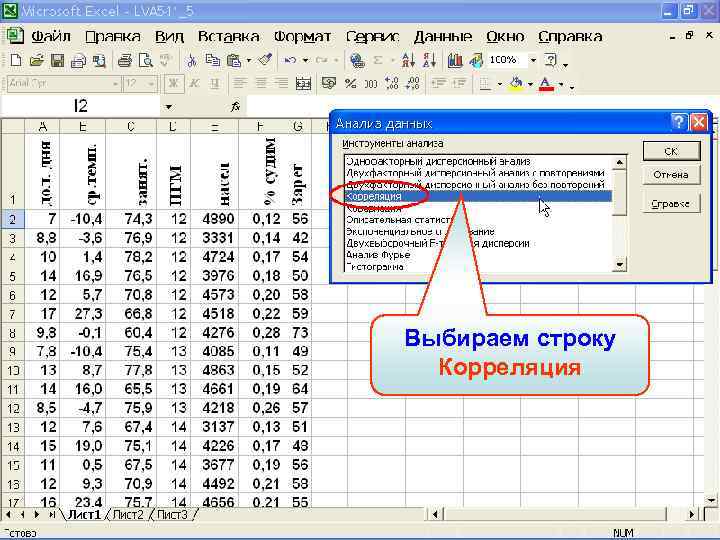Click the Insert Function fx button
The image size is (720, 540).
[x=235, y=107]
